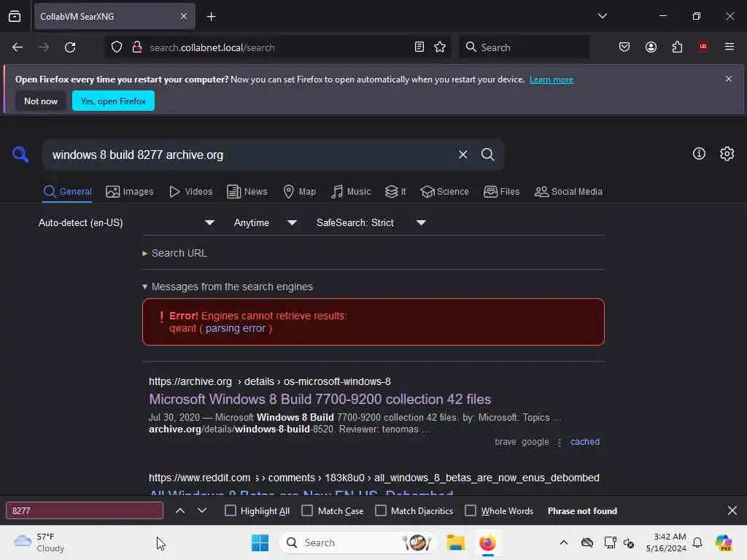
Task: Save page to Pocket
Action: pos(624,47)
